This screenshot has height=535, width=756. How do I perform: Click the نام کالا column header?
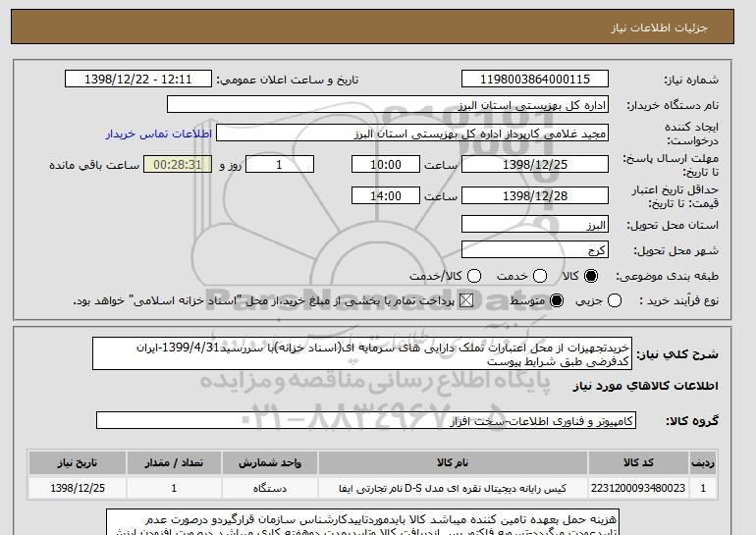tap(453, 462)
